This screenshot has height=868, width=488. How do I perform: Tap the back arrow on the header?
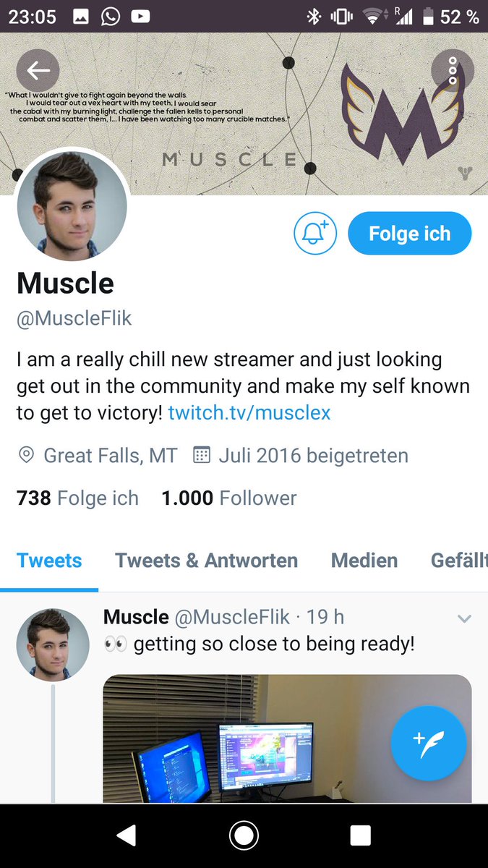[x=38, y=70]
